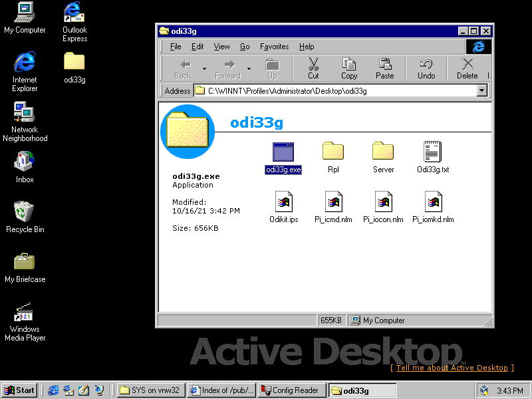532x399 pixels.
Task: Select the Odi33g.txt text file
Action: click(x=433, y=158)
